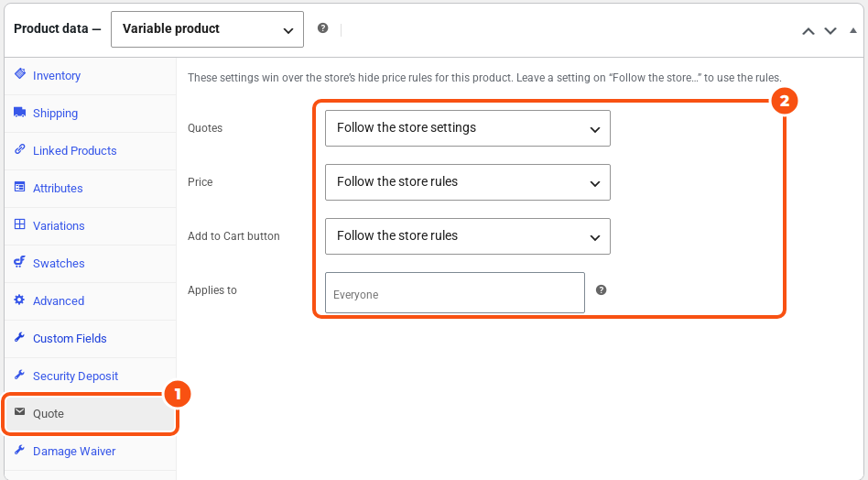Open the Variable product type dropdown
This screenshot has height=480, width=868.
coord(207,29)
